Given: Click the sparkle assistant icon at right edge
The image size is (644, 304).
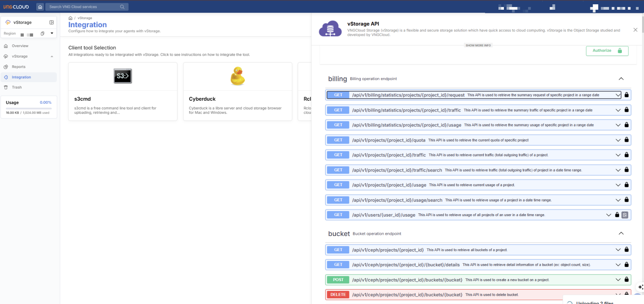Looking at the screenshot, I should click(640, 287).
